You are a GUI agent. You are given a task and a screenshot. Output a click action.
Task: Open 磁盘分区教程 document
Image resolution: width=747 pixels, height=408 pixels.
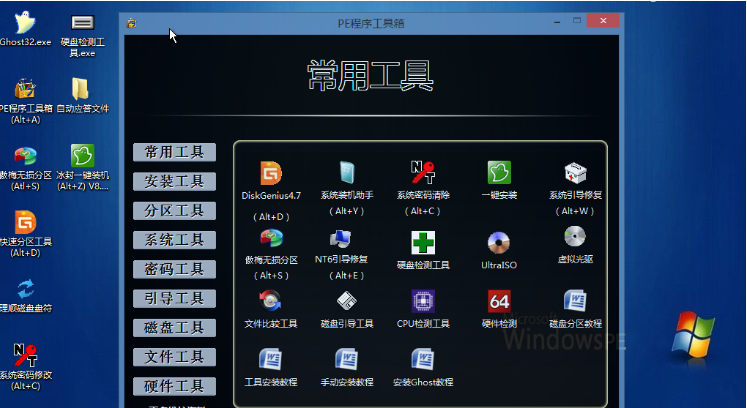tap(575, 301)
